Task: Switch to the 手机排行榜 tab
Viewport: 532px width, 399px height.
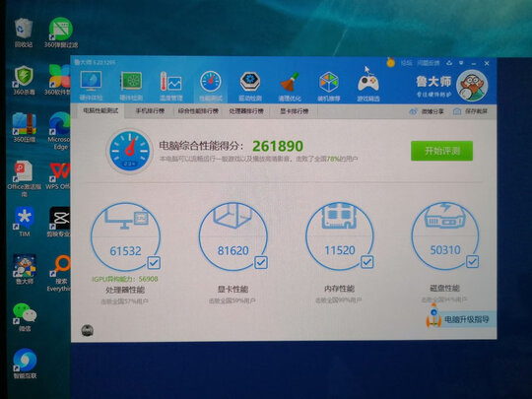Action: coord(150,111)
